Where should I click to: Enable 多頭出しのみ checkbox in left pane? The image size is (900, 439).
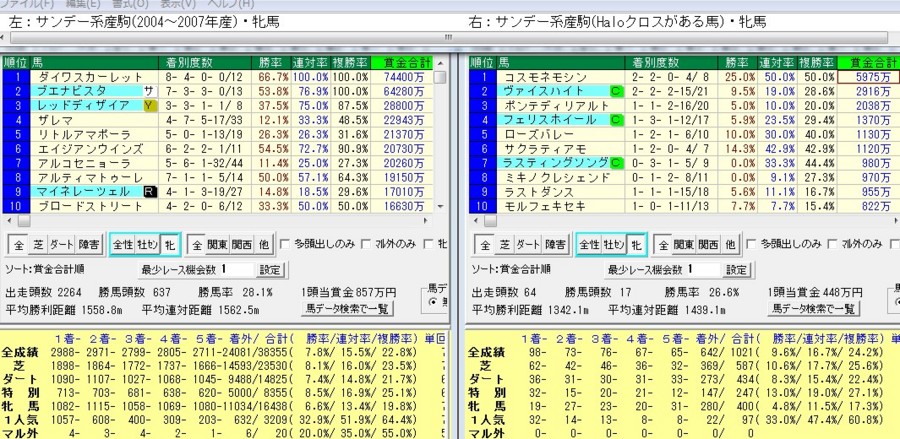(284, 244)
